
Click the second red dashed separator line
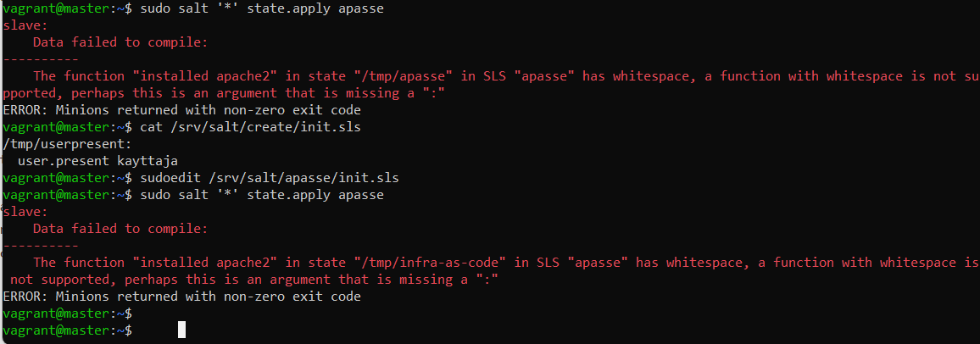pyautogui.click(x=41, y=246)
